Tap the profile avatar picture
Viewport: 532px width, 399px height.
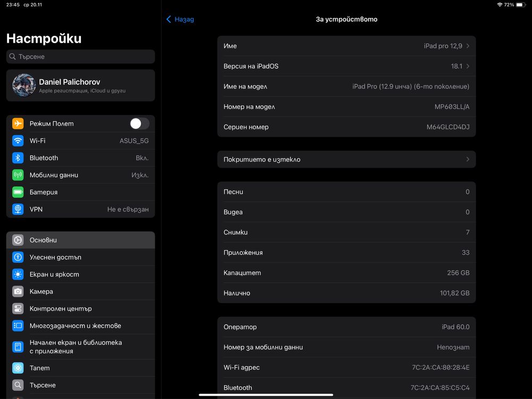coord(24,85)
